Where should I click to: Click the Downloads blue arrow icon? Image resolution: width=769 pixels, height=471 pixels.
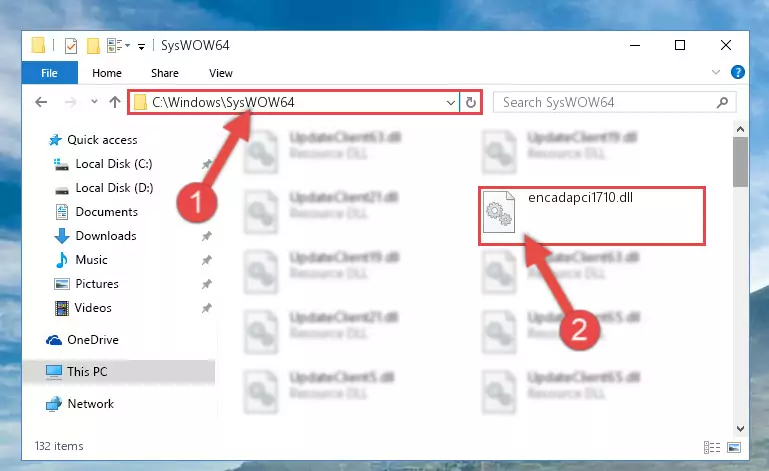(x=62, y=236)
